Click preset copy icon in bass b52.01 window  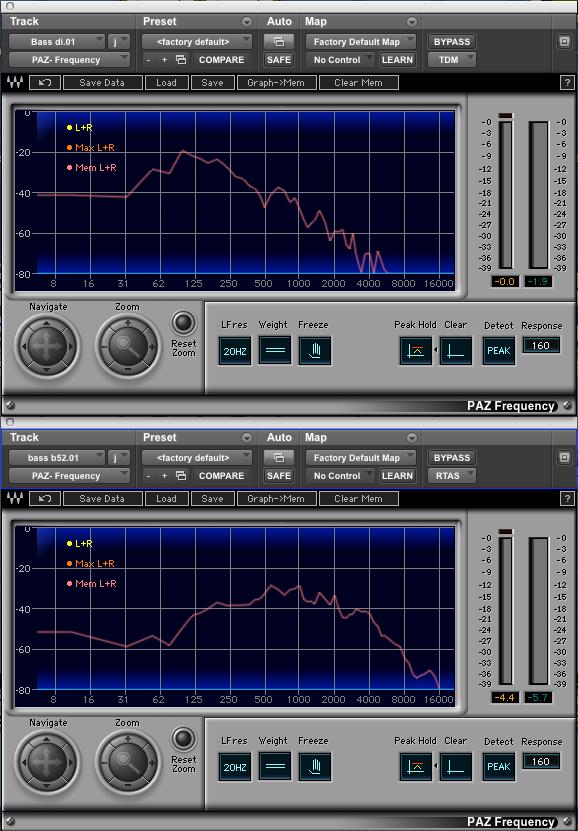coord(181,476)
